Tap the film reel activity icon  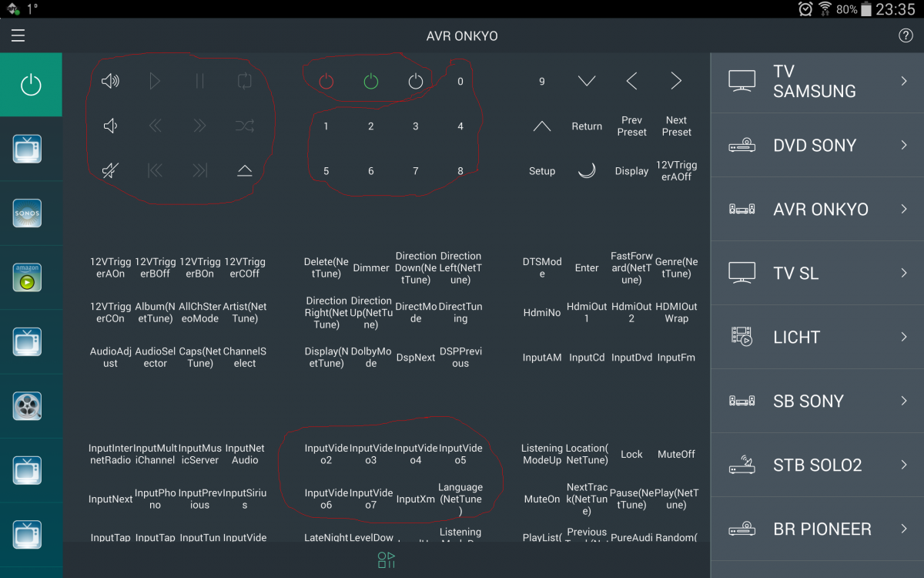point(27,405)
